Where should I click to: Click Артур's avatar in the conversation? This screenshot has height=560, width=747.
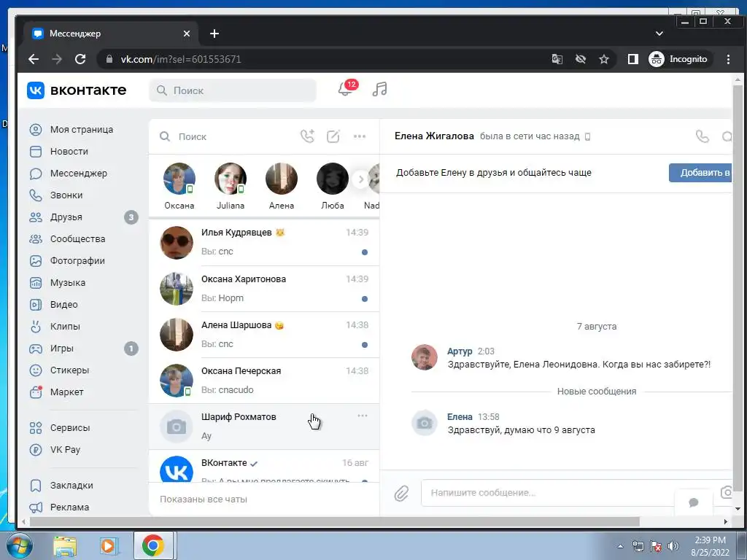[x=425, y=357]
